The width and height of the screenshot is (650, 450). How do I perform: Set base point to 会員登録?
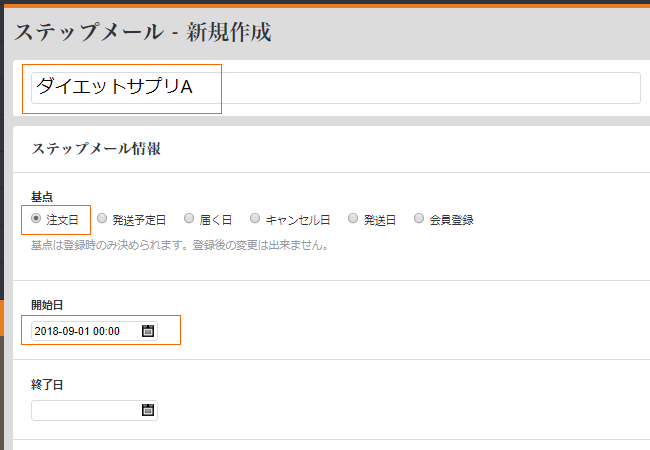[419, 218]
